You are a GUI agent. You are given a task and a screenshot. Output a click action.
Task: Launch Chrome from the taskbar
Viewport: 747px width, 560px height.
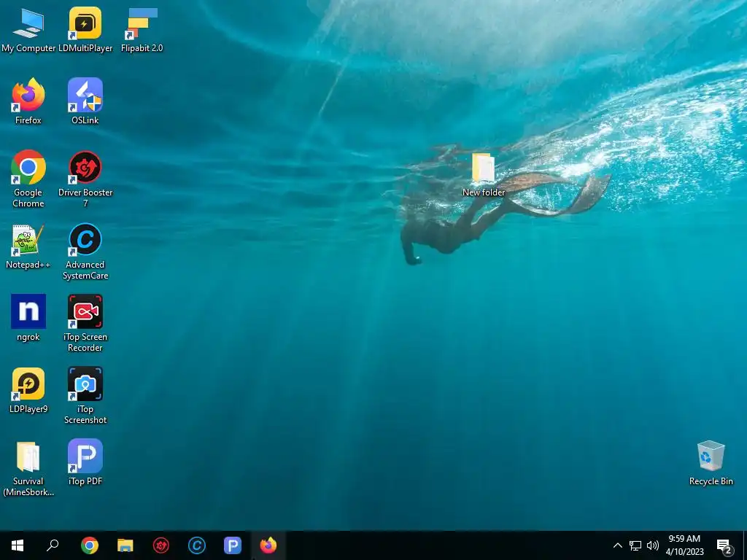(x=89, y=545)
